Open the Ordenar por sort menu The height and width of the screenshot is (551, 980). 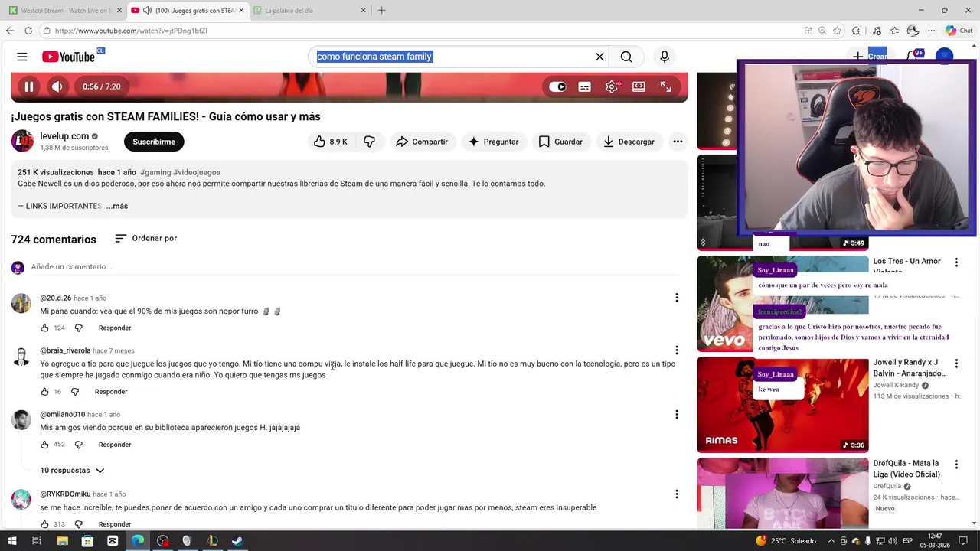coord(145,238)
